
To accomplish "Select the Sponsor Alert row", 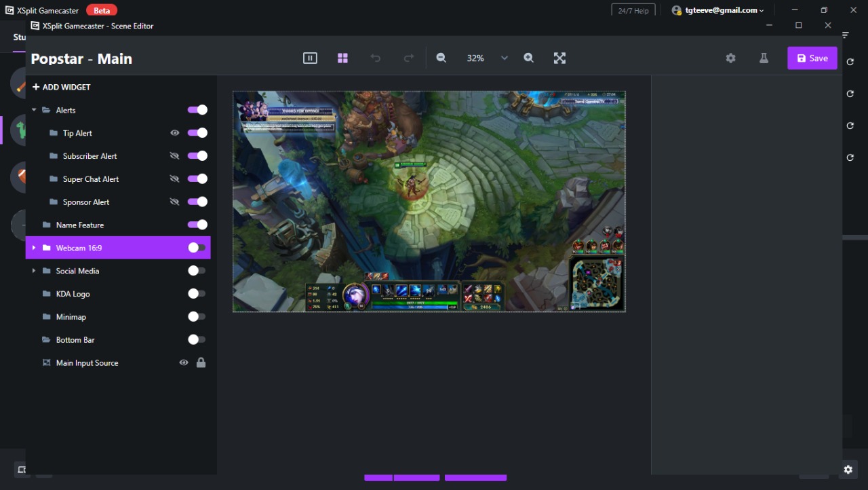I will [x=118, y=202].
